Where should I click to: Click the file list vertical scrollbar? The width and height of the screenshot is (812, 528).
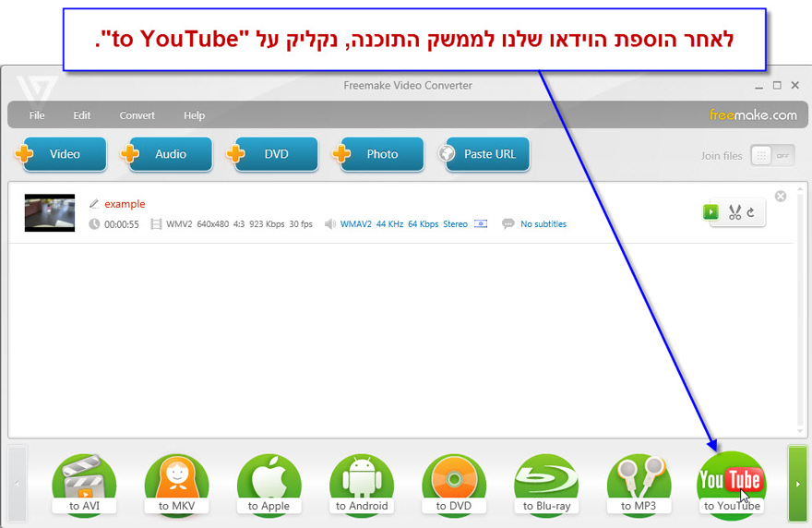pyautogui.click(x=801, y=310)
